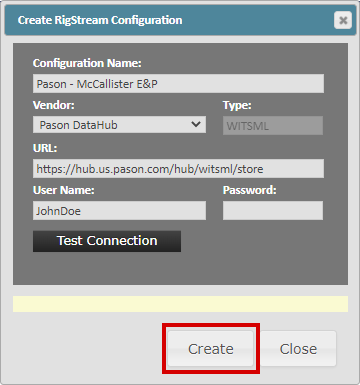Viewport: 360px width, 385px height.
Task: Click the dialog title 'Create RigStream Configuration'
Action: tap(100, 20)
